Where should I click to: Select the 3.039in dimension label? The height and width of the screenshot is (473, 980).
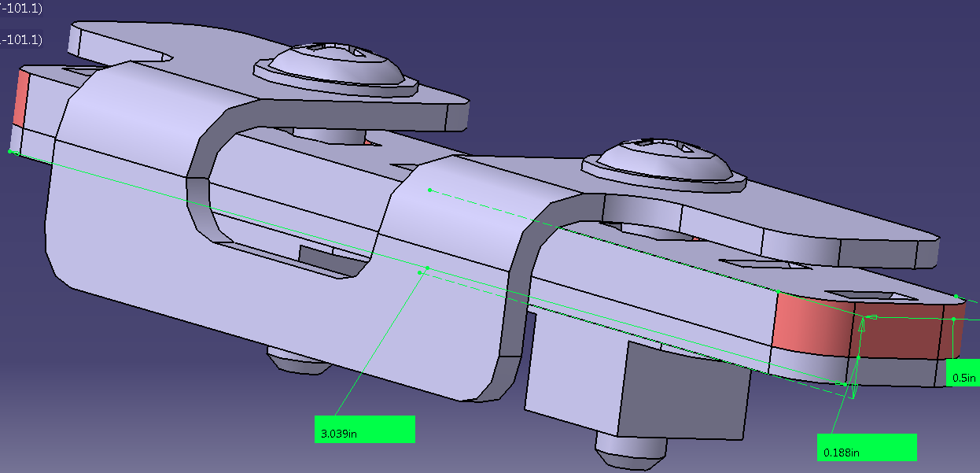[363, 429]
